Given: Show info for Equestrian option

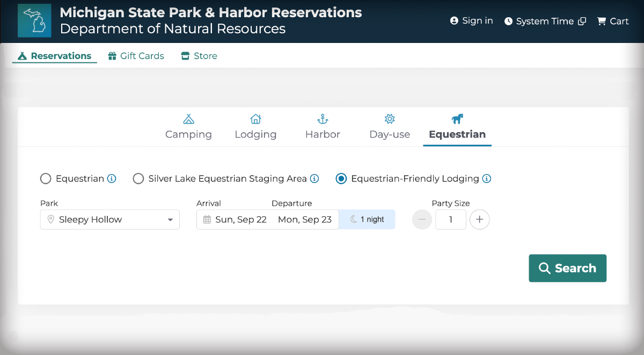Looking at the screenshot, I should click(112, 179).
